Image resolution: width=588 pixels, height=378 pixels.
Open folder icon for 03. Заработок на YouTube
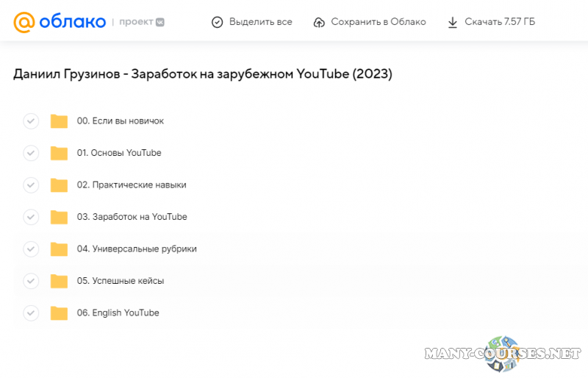point(59,217)
